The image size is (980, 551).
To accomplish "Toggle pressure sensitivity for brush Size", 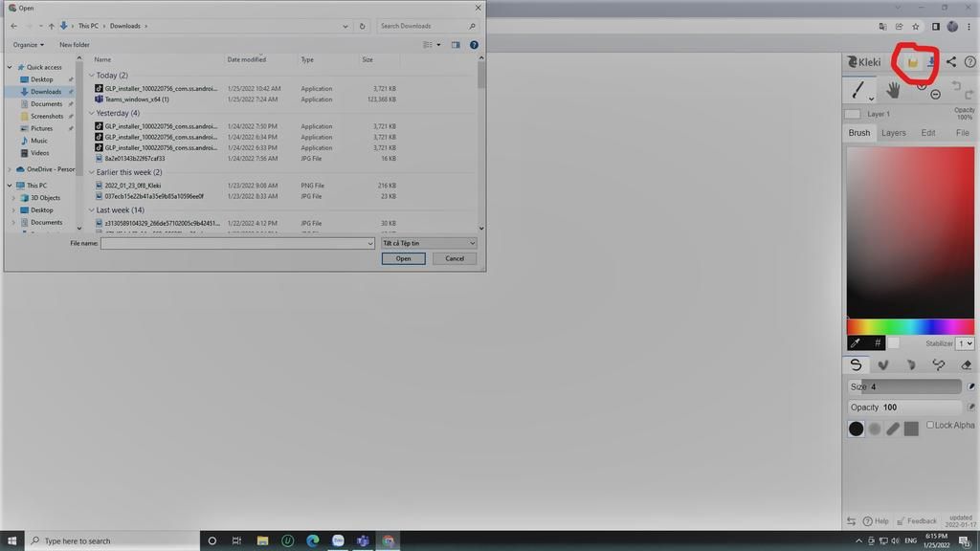I will tap(970, 386).
